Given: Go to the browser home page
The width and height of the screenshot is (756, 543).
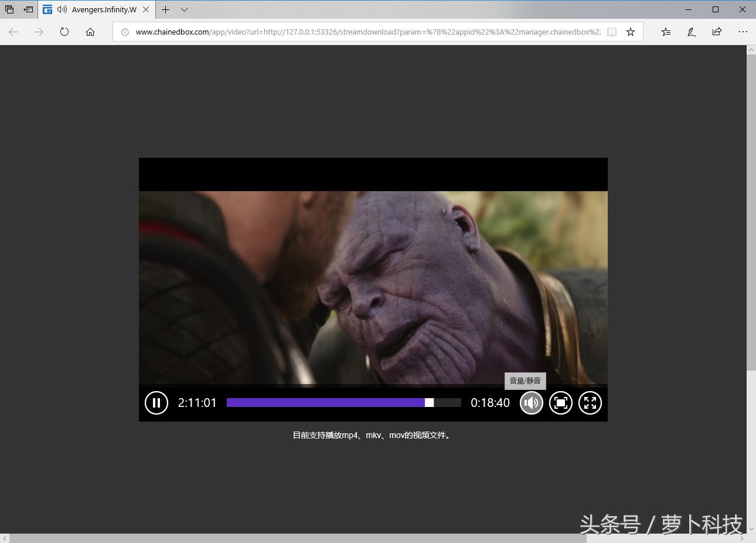Looking at the screenshot, I should tap(90, 32).
